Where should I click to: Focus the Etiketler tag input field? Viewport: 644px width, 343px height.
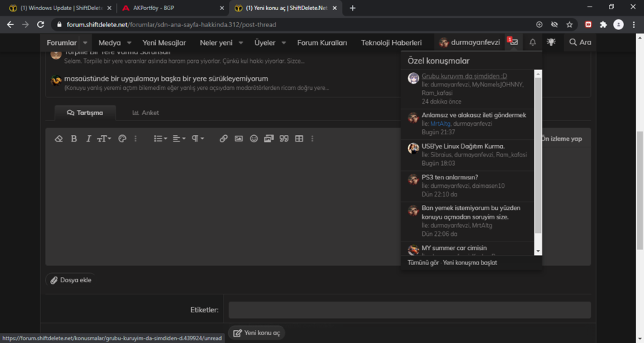pos(409,309)
